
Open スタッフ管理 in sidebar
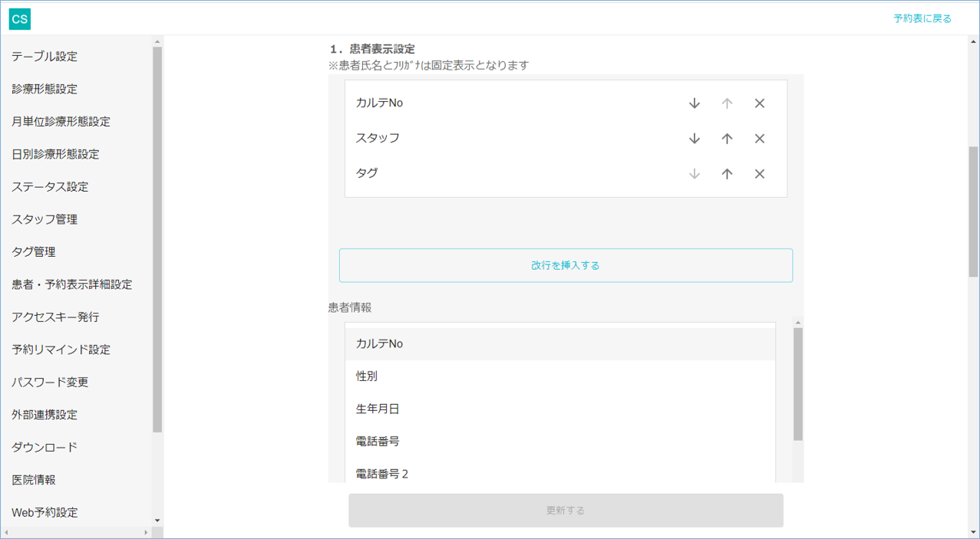point(45,219)
